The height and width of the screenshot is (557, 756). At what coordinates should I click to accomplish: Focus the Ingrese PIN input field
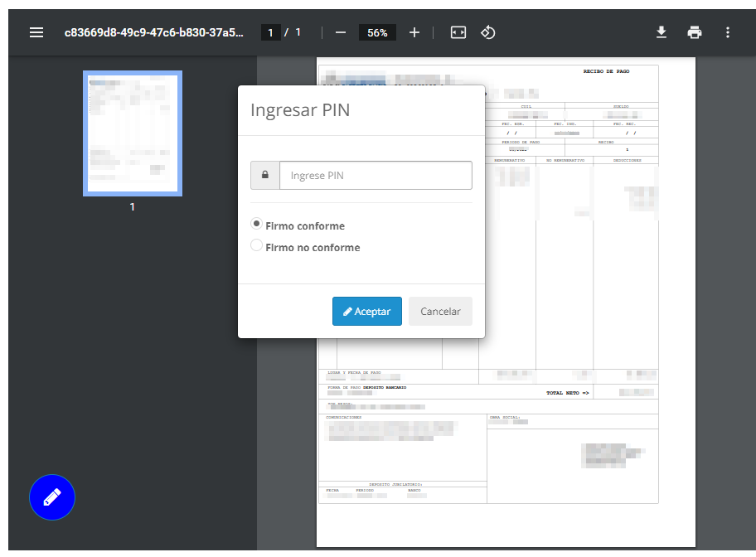click(x=376, y=176)
